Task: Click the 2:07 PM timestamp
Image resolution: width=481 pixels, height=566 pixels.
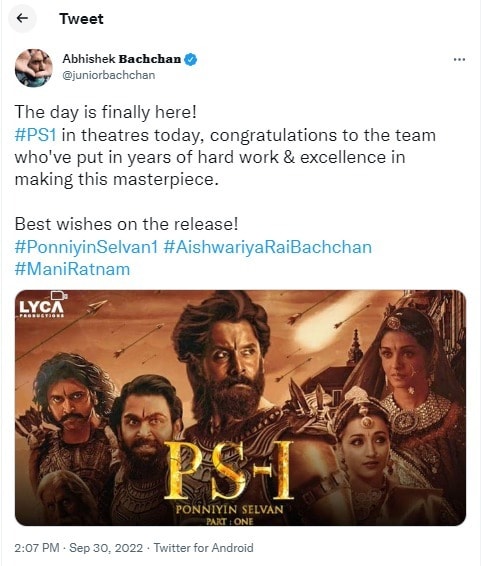Action: coord(37,548)
